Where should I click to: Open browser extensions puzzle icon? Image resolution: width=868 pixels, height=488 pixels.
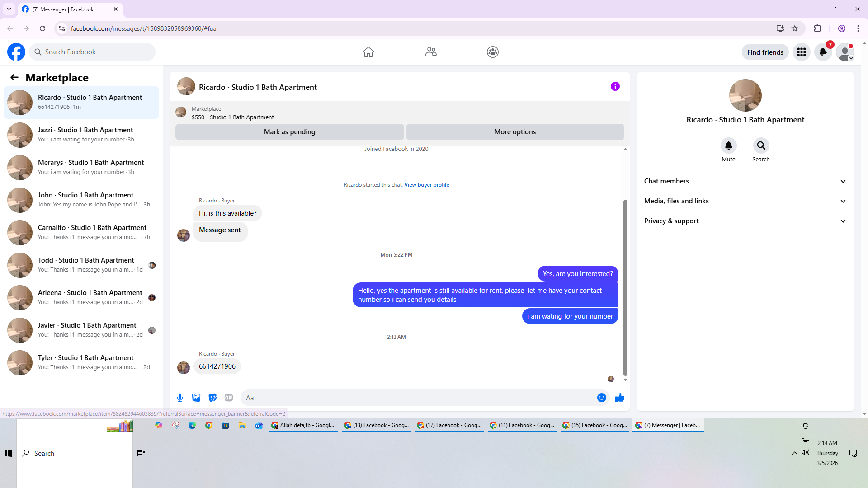pos(818,28)
